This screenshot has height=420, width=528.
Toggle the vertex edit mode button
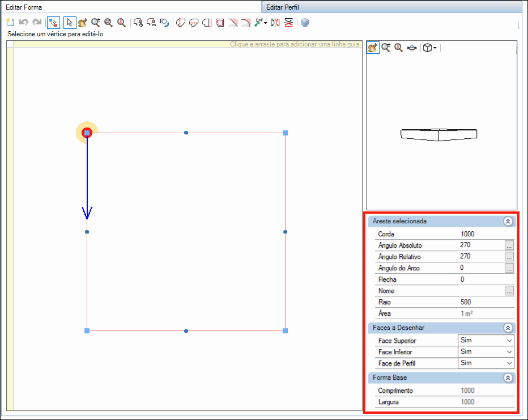53,23
